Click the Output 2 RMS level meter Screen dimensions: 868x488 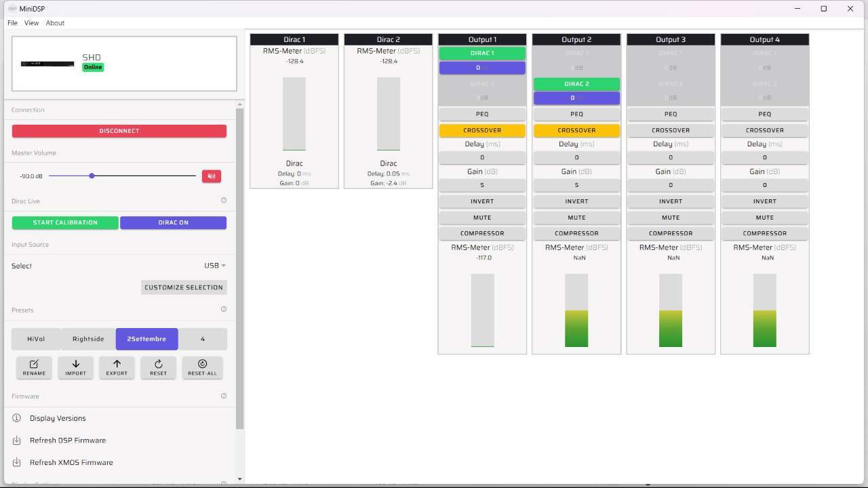[576, 310]
